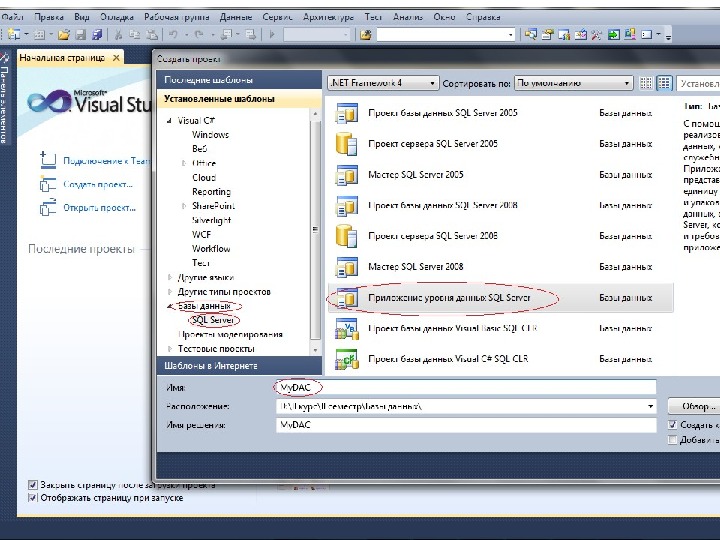Click the Save All toolbar icon
The height and width of the screenshot is (540, 720).
(x=97, y=34)
